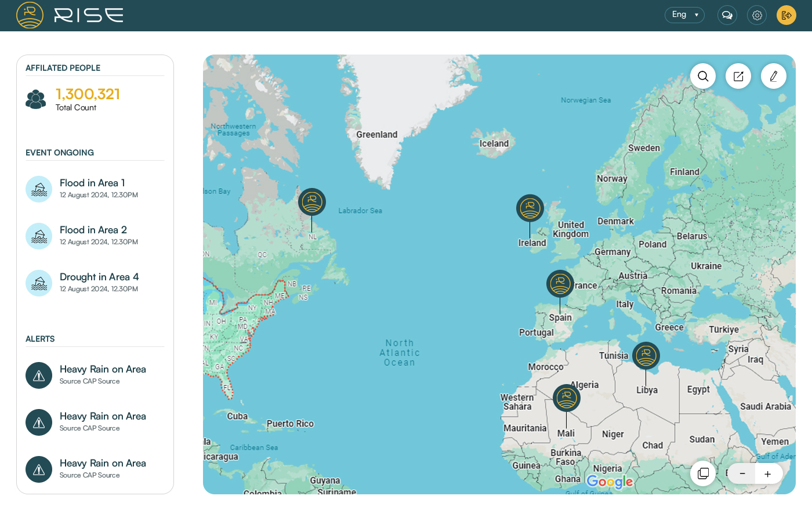Image resolution: width=812 pixels, height=521 pixels.
Task: Select the map marker over Libya
Action: (x=646, y=356)
